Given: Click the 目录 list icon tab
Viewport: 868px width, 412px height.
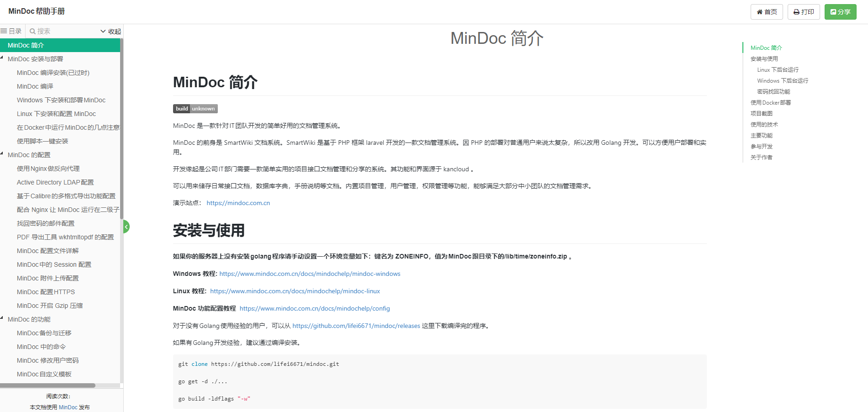Looking at the screenshot, I should point(11,31).
